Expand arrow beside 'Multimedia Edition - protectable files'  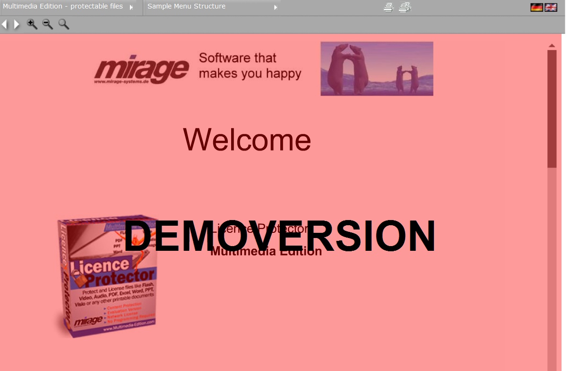tap(131, 7)
